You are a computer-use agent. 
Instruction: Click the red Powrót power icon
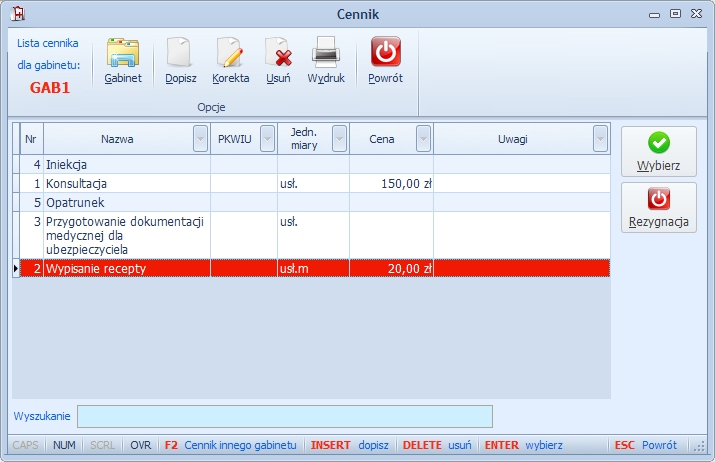(386, 52)
